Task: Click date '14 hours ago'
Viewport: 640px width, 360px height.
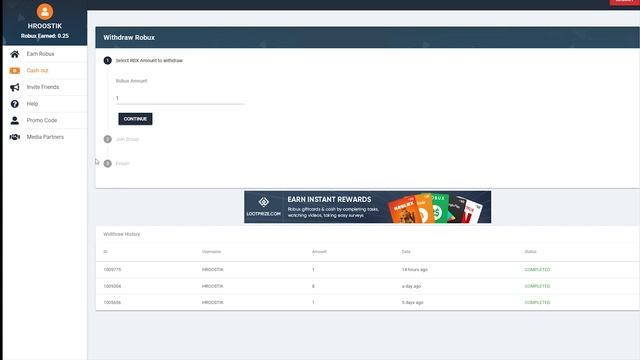Action: [415, 270]
